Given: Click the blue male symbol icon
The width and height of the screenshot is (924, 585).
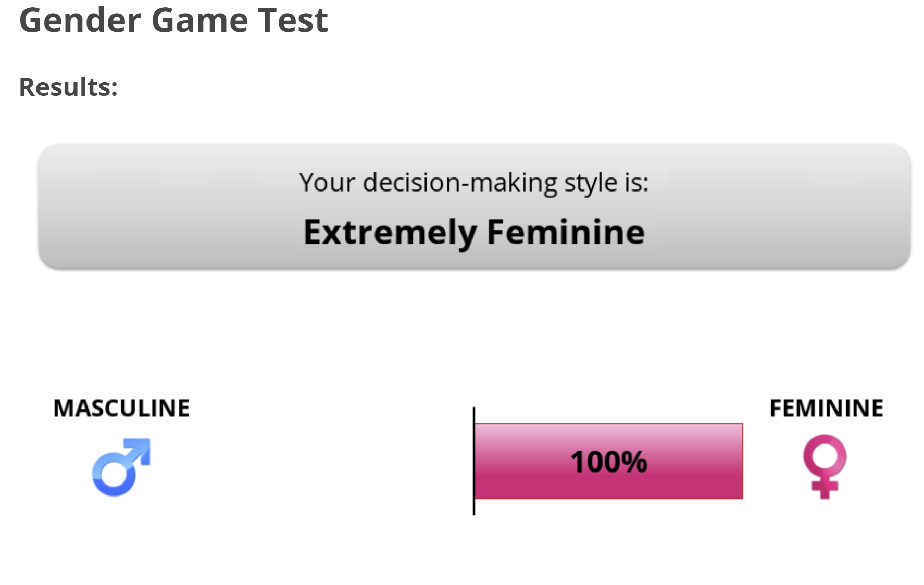Looking at the screenshot, I should [121, 467].
